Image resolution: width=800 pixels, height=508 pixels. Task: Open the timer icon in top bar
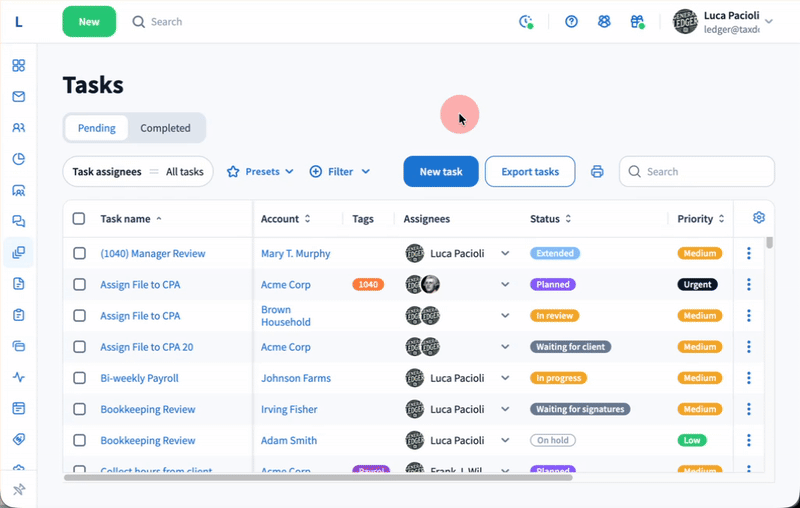(x=526, y=21)
